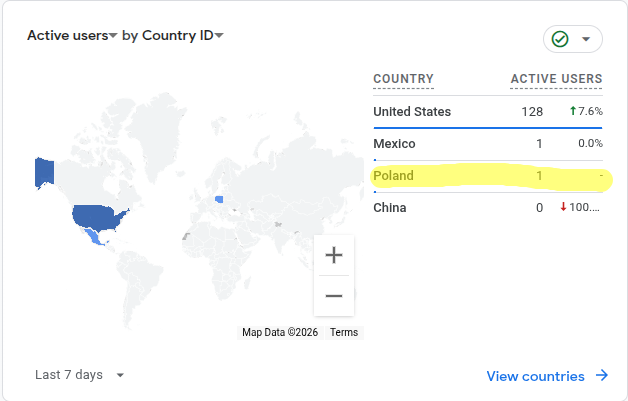Open the map Terms link
The height and width of the screenshot is (401, 628).
[344, 332]
